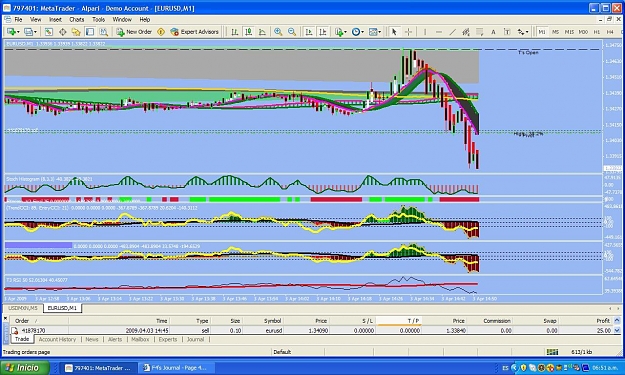This screenshot has height=375, width=625.
Task: Close the Terminal panel with its x
Action: point(5,318)
